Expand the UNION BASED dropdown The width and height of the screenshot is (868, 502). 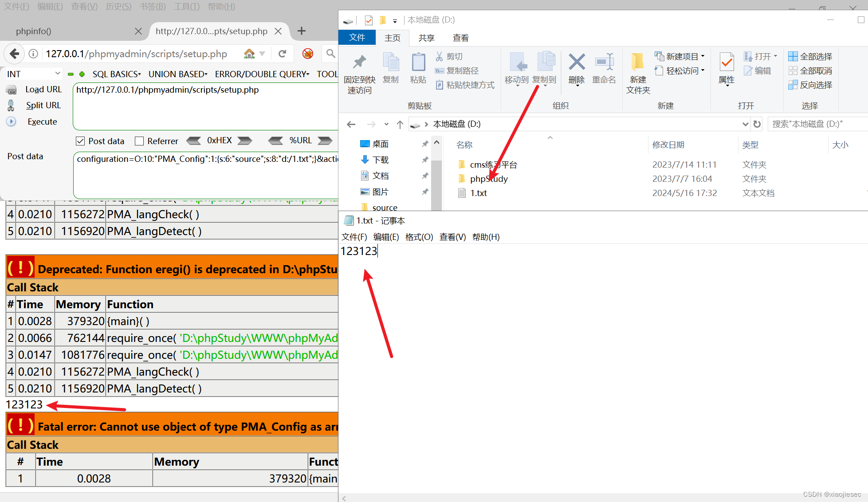pos(177,74)
